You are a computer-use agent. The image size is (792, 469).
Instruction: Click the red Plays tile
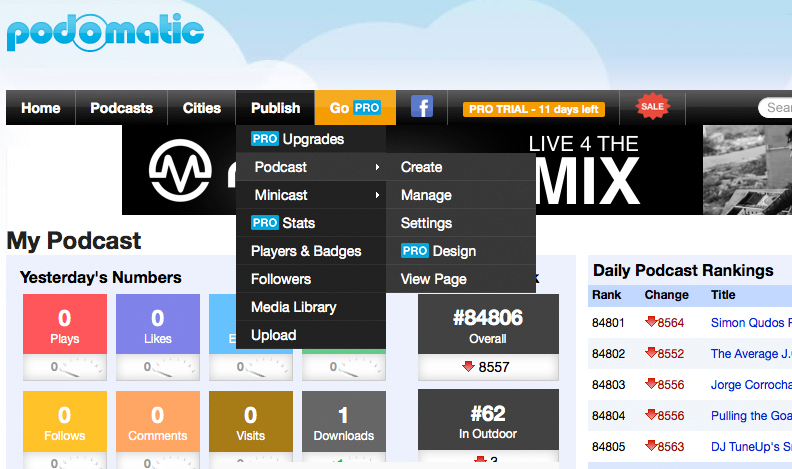click(65, 324)
